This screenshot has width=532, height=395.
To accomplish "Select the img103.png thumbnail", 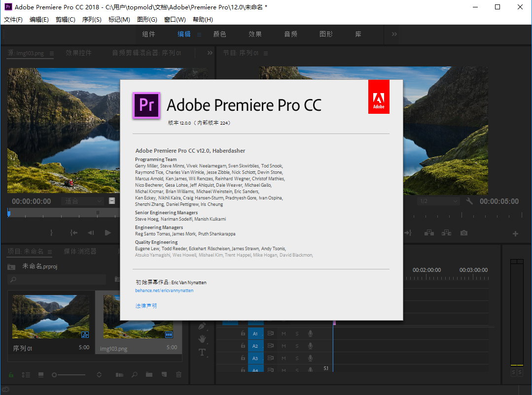I will (x=138, y=316).
